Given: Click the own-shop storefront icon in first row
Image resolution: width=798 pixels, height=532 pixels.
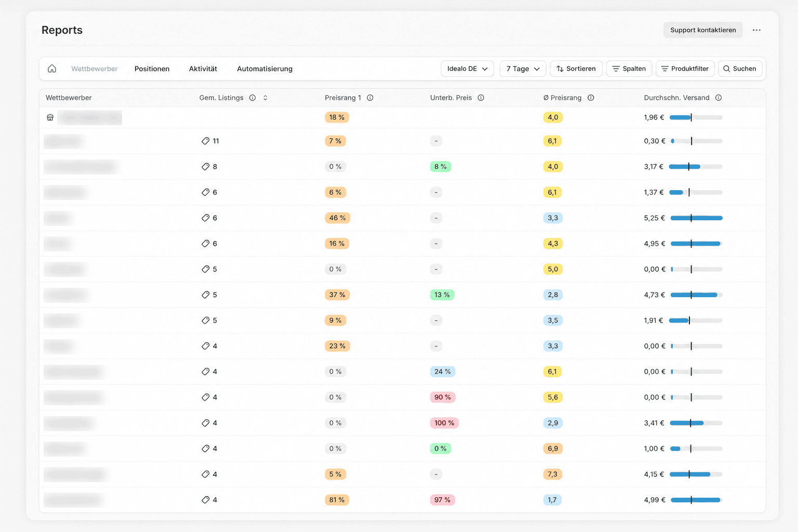Looking at the screenshot, I should (50, 117).
